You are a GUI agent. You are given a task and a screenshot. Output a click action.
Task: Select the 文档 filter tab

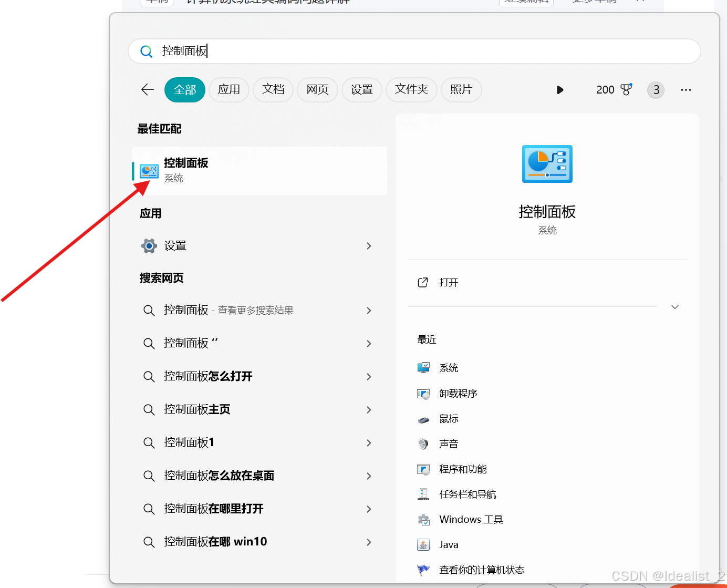click(273, 90)
